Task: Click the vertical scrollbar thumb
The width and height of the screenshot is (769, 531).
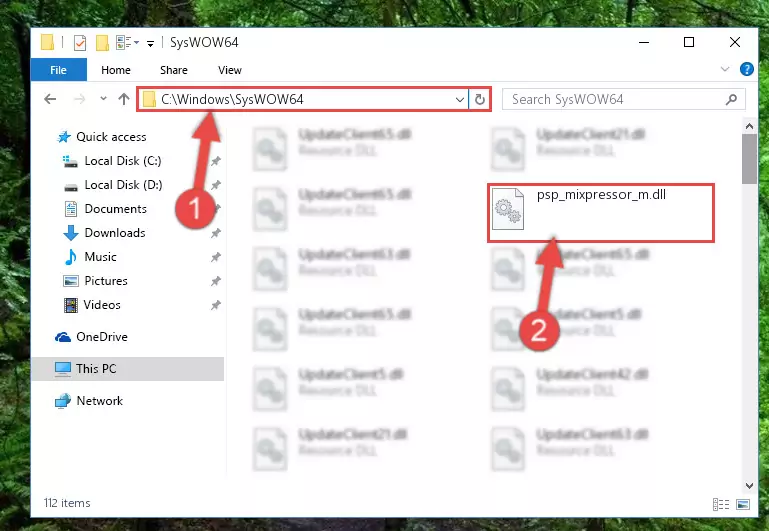Action: coord(749,159)
